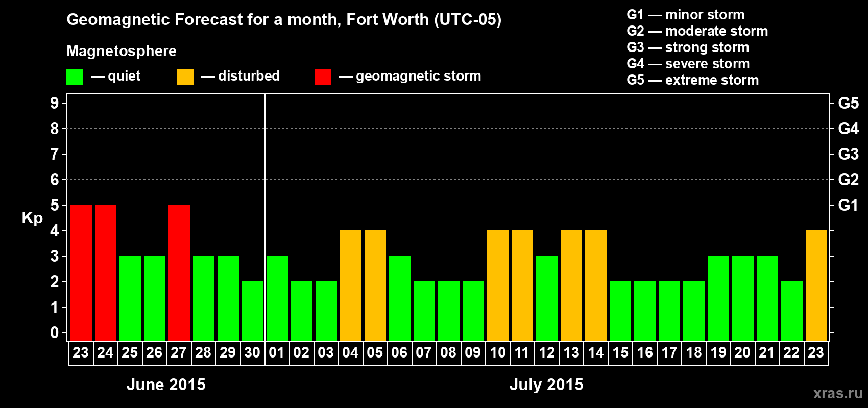Click the 'G2 — moderate storm' legend line

[697, 31]
